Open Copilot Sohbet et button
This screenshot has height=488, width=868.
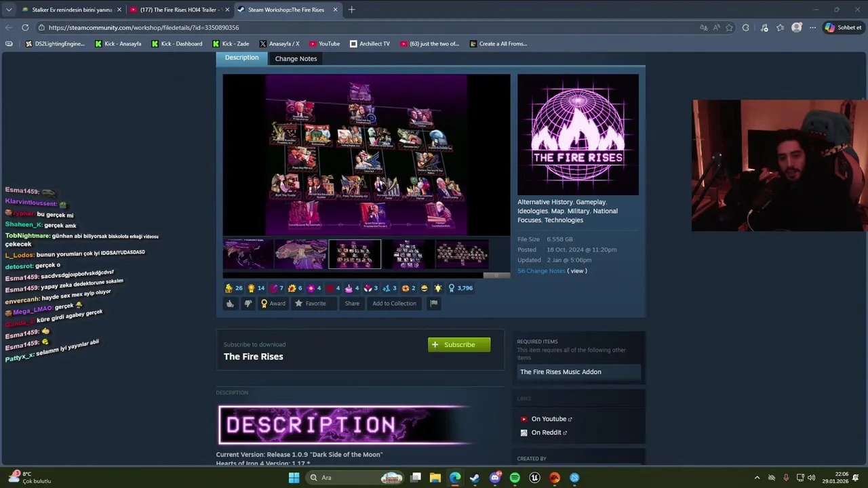coord(843,28)
